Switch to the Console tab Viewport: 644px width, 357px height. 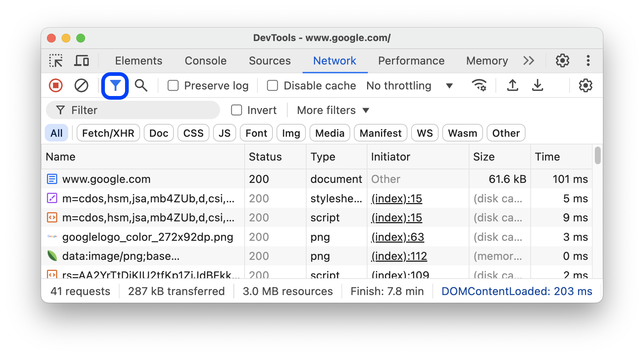click(205, 61)
